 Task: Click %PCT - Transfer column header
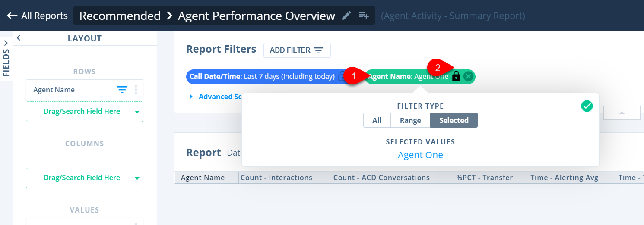[x=485, y=178]
